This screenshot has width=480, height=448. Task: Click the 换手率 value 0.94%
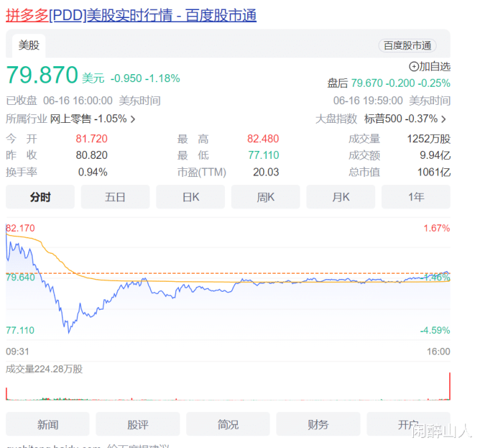(x=93, y=172)
